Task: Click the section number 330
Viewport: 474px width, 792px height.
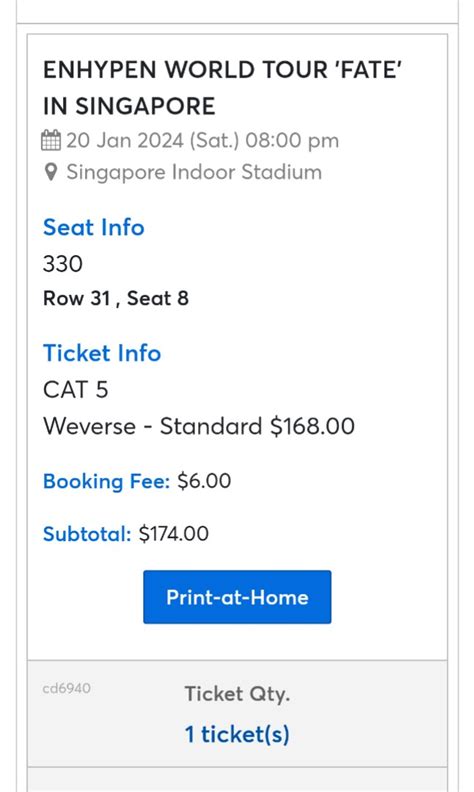Action: 63,264
